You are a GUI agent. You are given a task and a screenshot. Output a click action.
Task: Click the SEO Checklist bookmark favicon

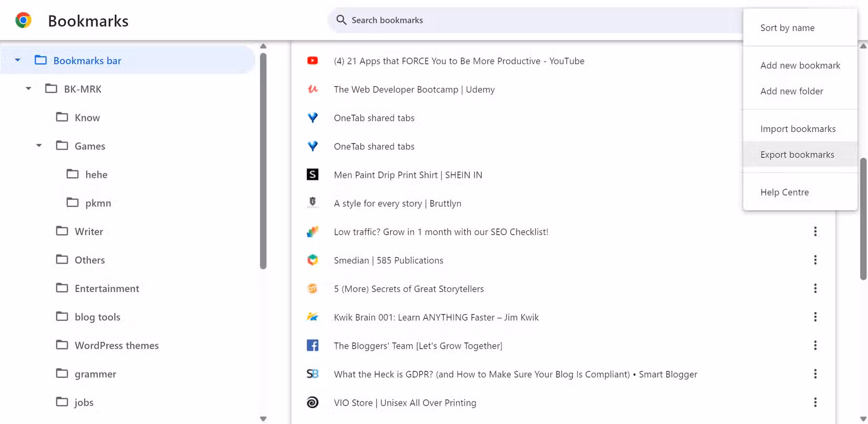tap(312, 231)
